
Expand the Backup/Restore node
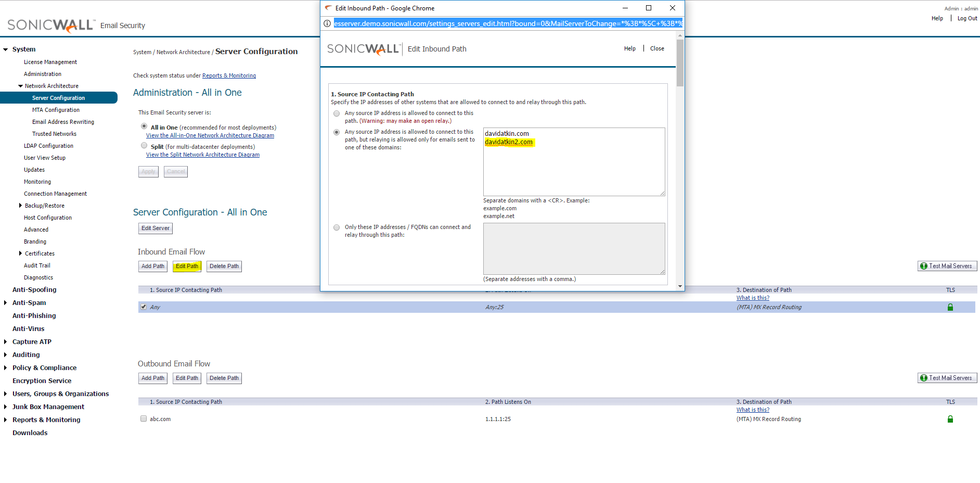coord(20,206)
